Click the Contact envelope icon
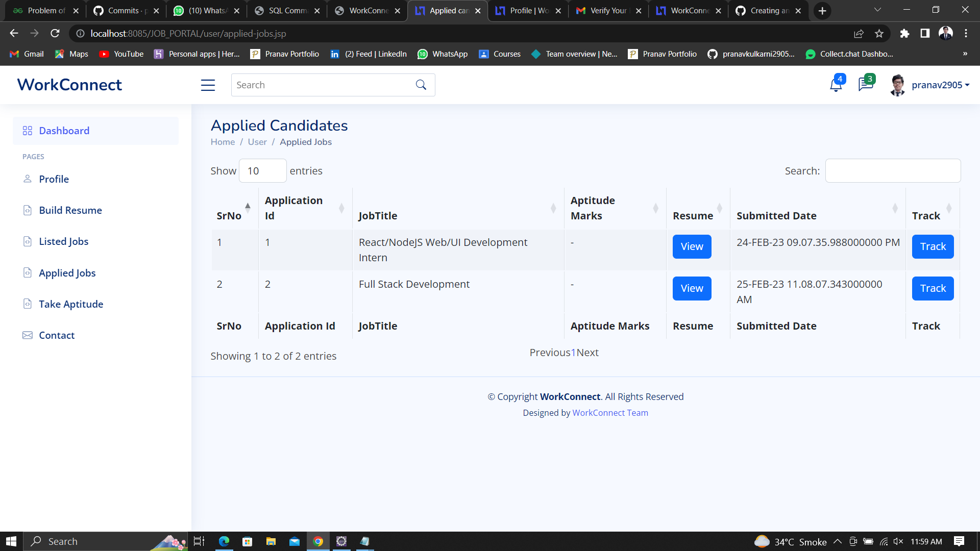This screenshot has width=980, height=551. point(28,335)
